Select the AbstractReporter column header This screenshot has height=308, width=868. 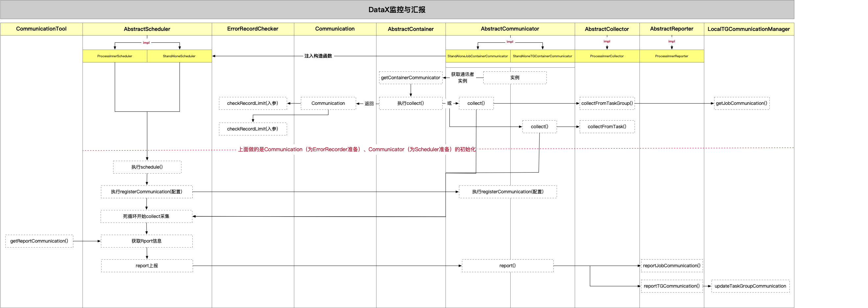[x=672, y=29]
